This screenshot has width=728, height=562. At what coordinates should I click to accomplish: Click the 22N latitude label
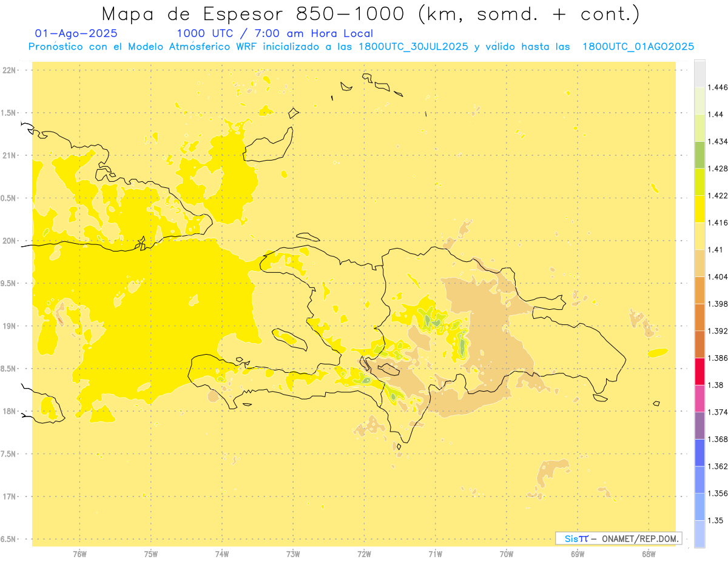point(10,70)
